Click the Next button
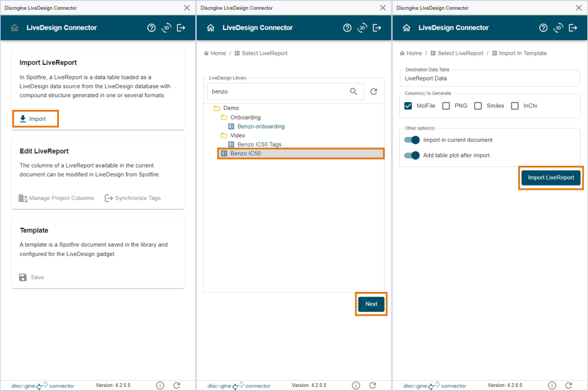The image size is (588, 391). pos(371,304)
